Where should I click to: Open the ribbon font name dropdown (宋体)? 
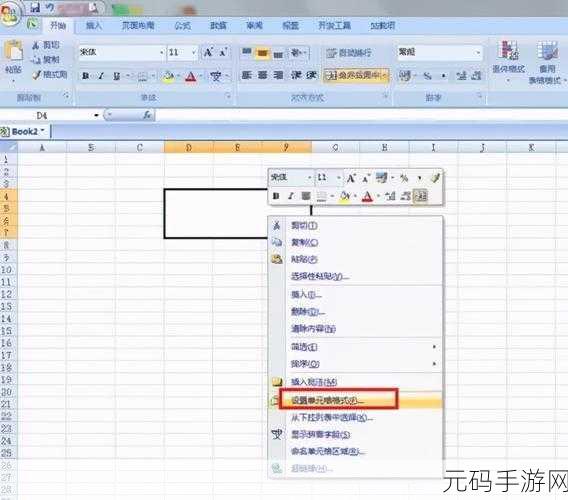coord(162,53)
